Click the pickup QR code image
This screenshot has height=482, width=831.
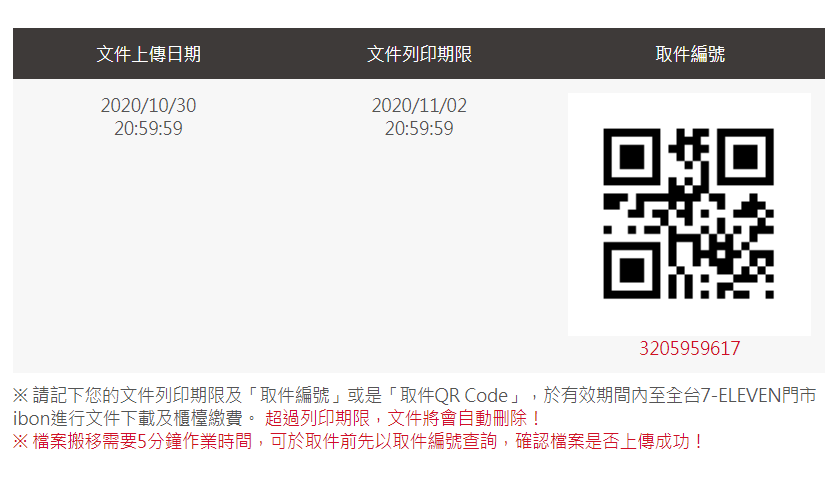pyautogui.click(x=689, y=214)
